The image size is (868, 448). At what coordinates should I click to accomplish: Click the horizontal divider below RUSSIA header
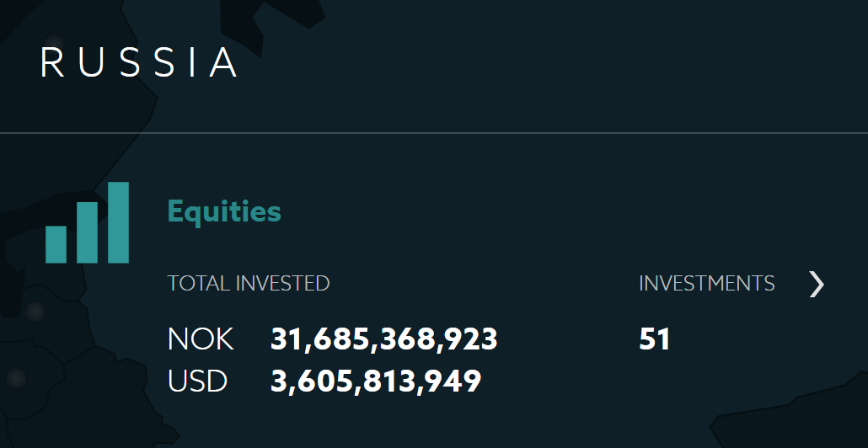click(434, 133)
